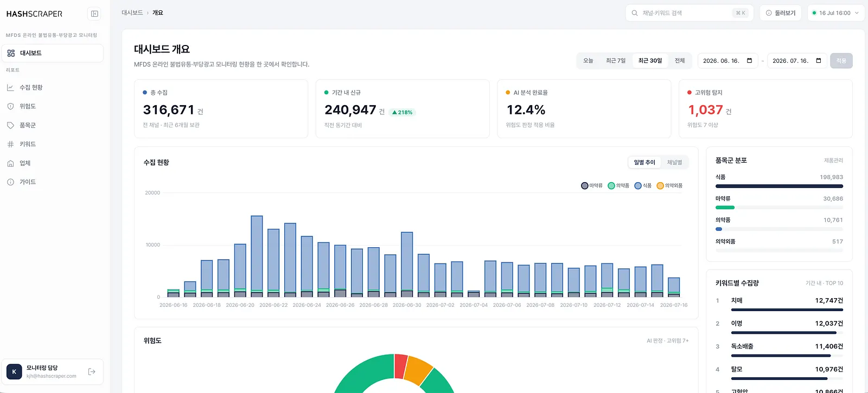
Task: Open 업체 building icon in sidebar
Action: 10,163
